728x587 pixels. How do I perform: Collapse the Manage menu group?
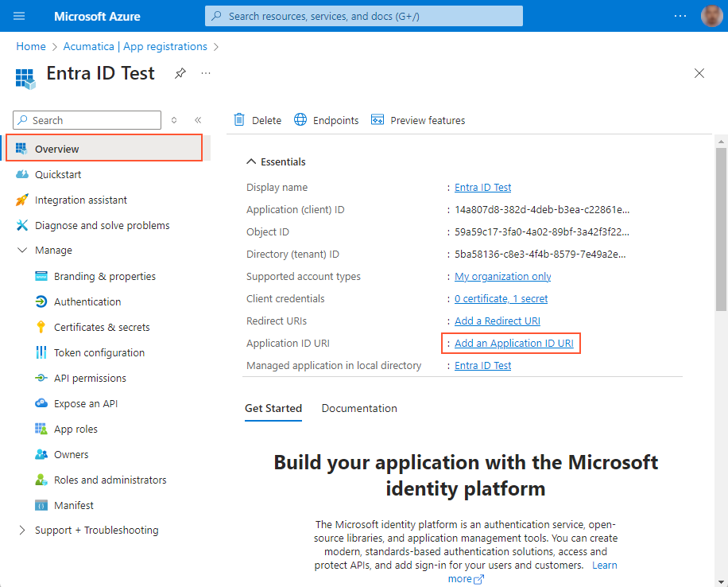(21, 250)
